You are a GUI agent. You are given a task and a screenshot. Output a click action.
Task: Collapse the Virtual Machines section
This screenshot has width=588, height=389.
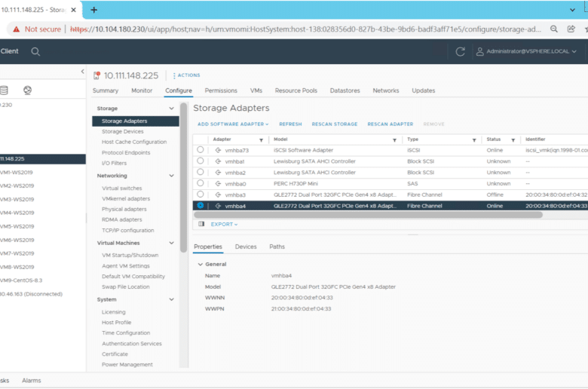coord(171,243)
